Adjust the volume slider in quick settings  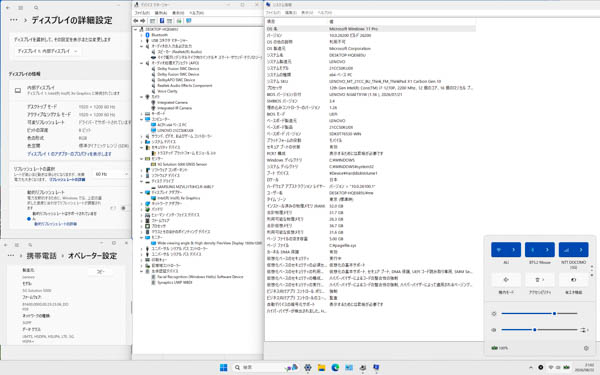coord(539,330)
